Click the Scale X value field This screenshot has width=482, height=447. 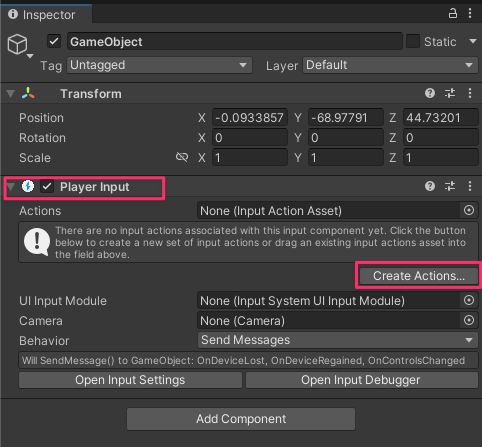(250, 157)
